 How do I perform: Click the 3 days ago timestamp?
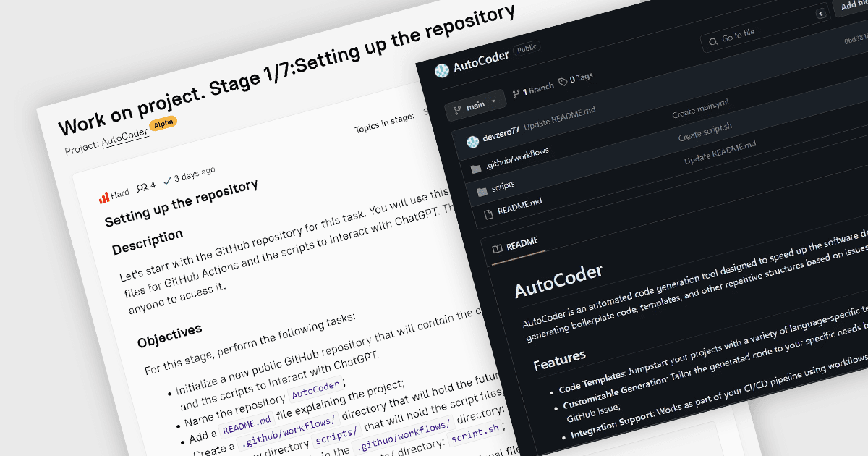coord(195,174)
